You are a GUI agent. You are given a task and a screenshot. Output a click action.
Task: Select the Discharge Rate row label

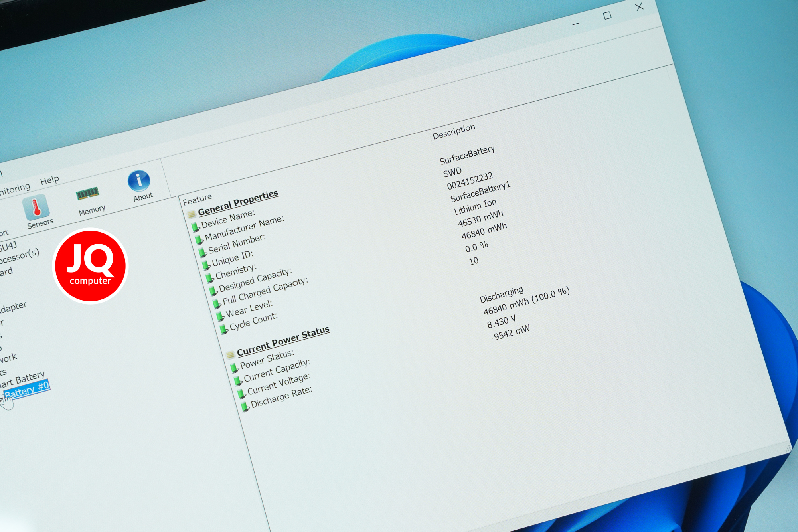click(x=281, y=397)
